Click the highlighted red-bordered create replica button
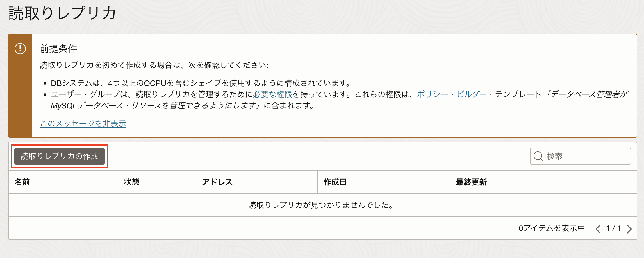This screenshot has height=258, width=644. click(60, 156)
